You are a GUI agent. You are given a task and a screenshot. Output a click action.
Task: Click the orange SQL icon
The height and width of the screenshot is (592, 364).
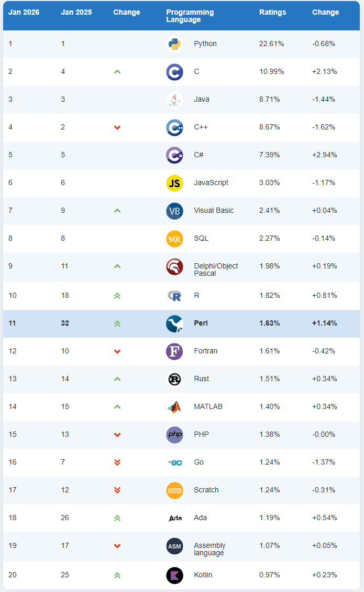(174, 239)
